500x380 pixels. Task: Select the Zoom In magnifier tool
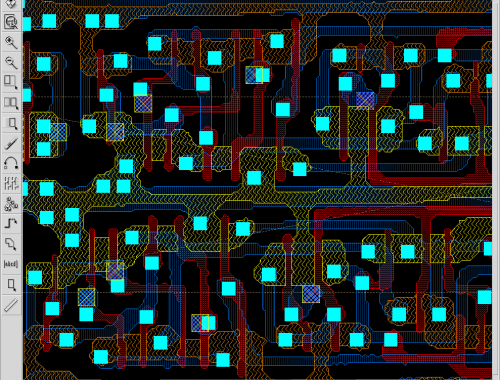click(x=11, y=42)
